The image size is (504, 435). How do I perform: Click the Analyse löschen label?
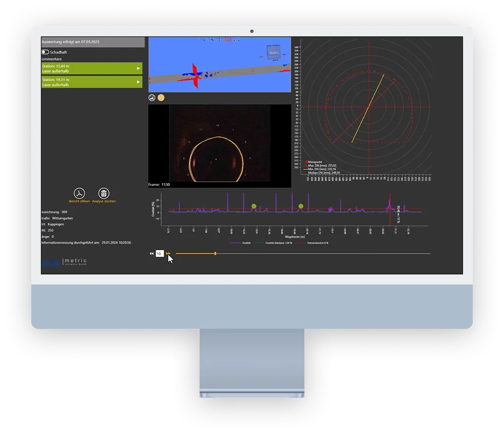click(104, 201)
